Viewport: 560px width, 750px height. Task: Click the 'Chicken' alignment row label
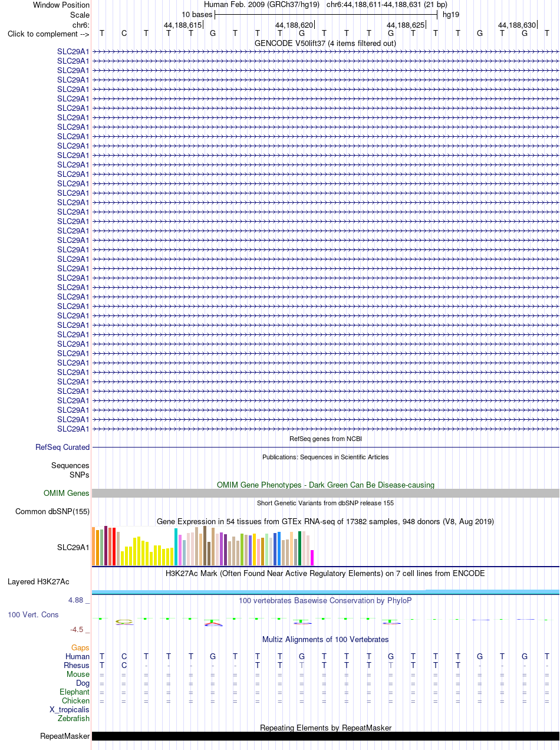(x=76, y=700)
